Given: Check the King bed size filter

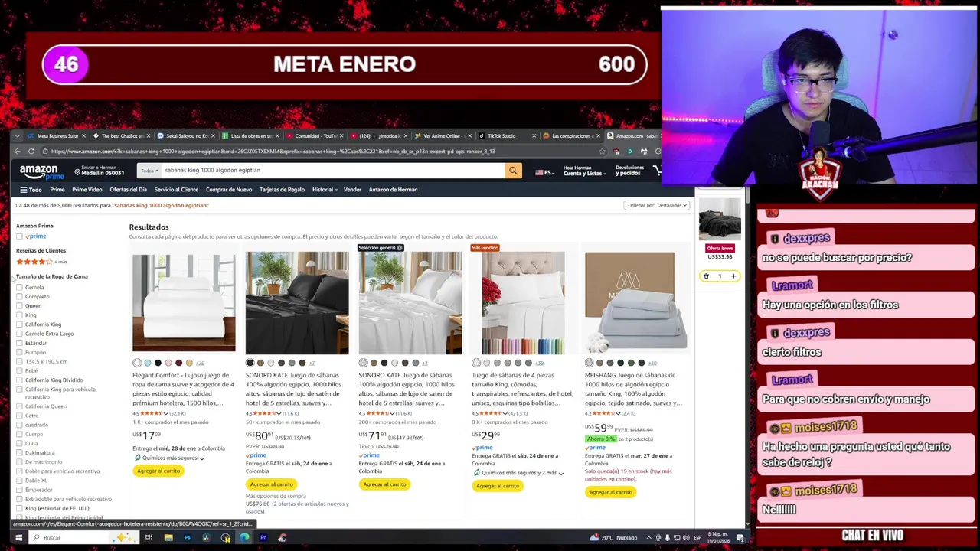Looking at the screenshot, I should (19, 315).
